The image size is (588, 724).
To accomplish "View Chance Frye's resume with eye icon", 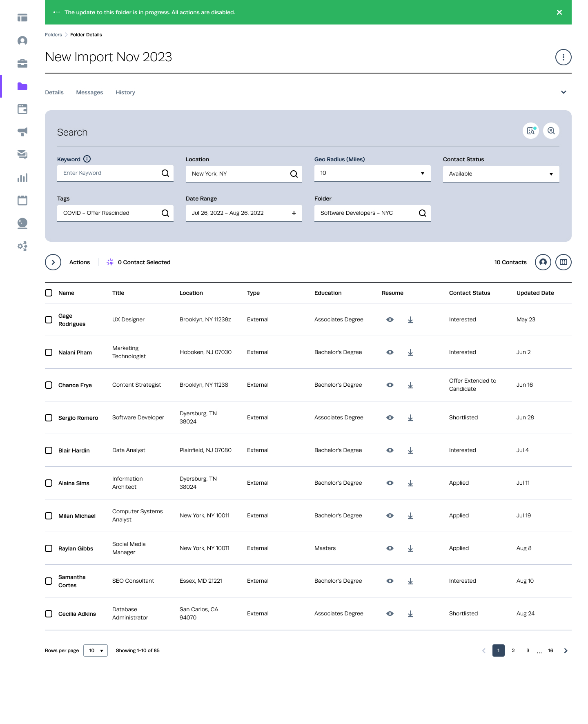I will (390, 385).
